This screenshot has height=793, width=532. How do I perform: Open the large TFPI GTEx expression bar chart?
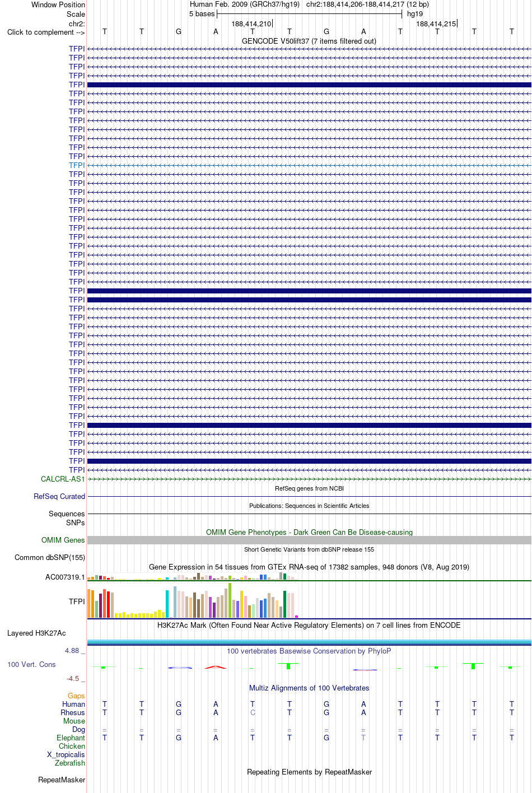tap(193, 601)
